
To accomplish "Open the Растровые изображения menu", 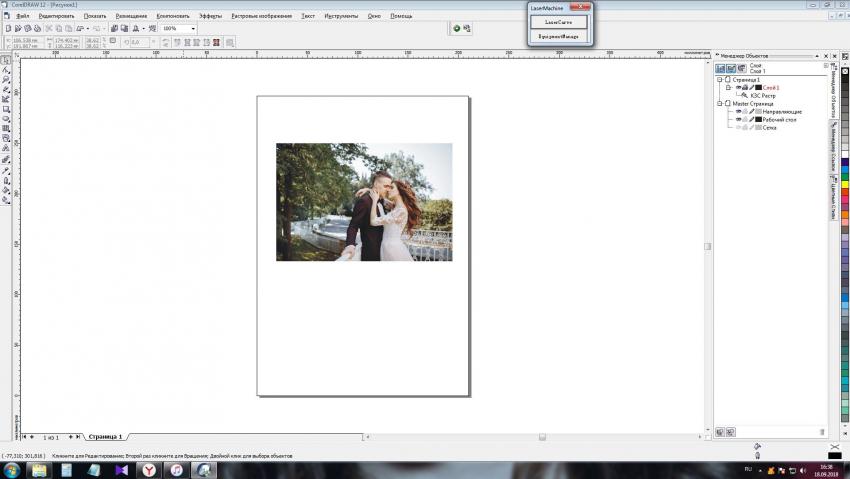I will (x=261, y=16).
